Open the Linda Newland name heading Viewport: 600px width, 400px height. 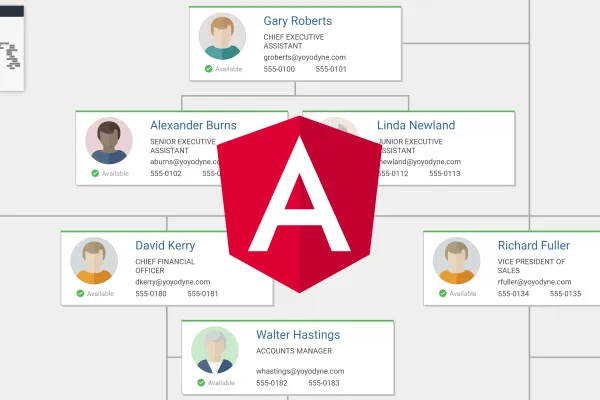click(416, 125)
